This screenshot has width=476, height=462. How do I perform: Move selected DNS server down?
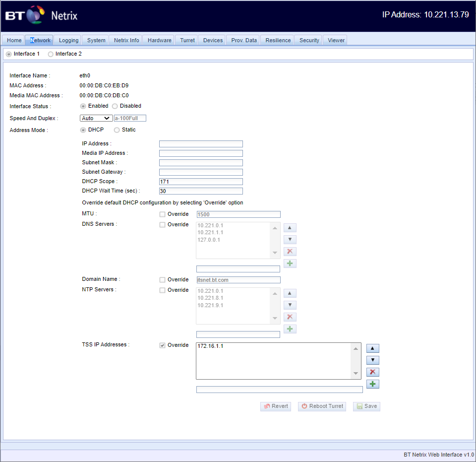pyautogui.click(x=290, y=240)
